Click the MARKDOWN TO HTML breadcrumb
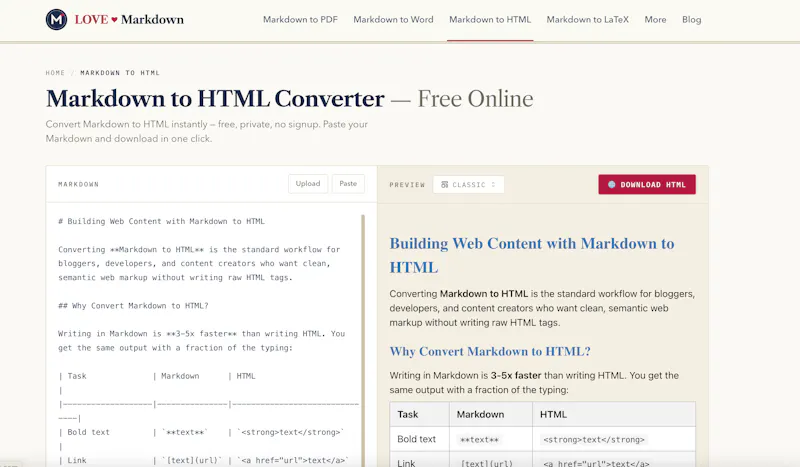The width and height of the screenshot is (800, 467). click(x=120, y=73)
